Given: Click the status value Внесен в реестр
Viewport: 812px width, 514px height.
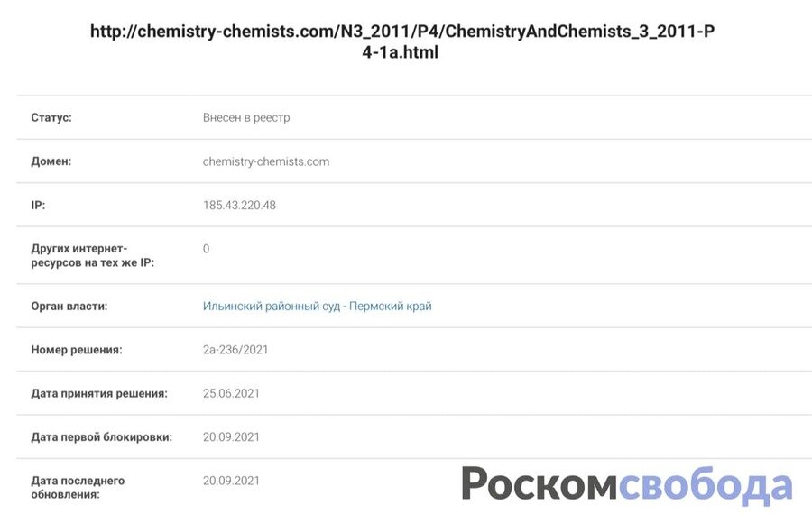Looking at the screenshot, I should [x=246, y=117].
